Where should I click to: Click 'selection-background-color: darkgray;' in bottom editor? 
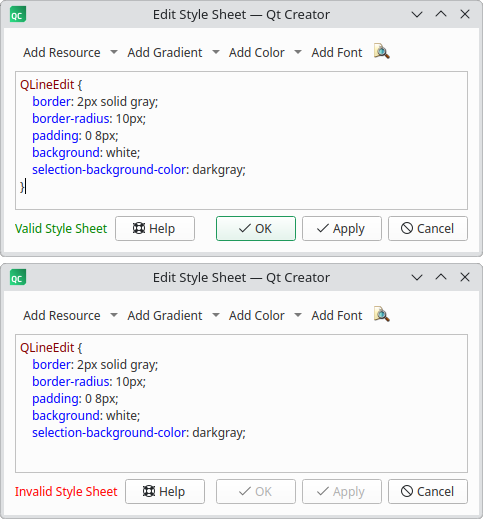pos(139,433)
